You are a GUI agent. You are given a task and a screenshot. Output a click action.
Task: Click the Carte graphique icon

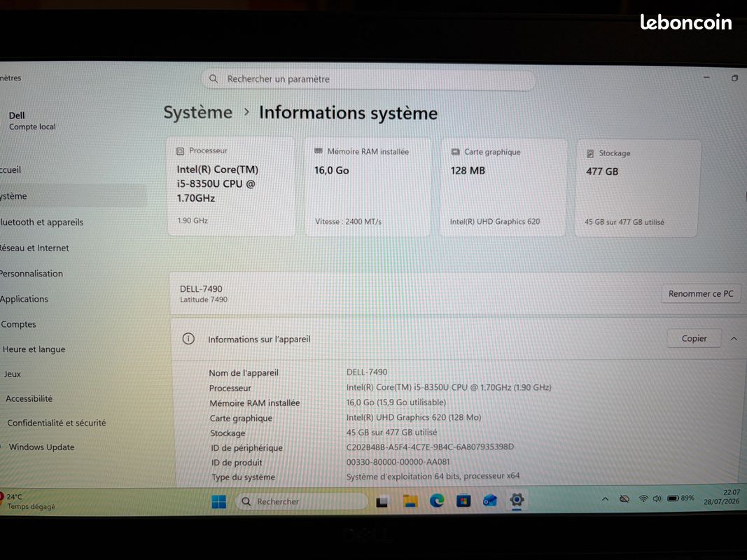tap(455, 152)
